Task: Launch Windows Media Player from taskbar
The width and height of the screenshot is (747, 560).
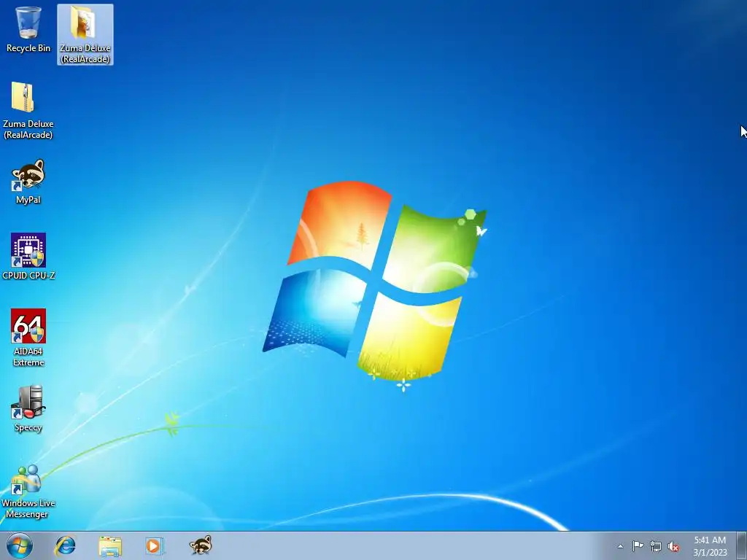Action: [x=155, y=545]
